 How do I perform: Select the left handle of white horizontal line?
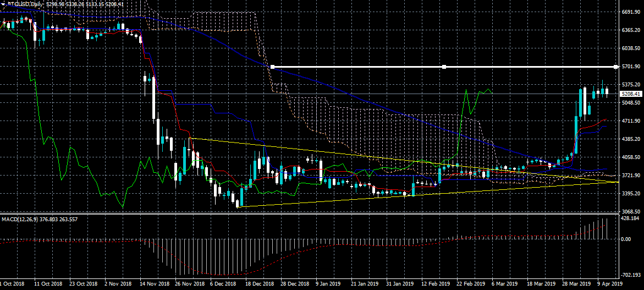[272, 67]
